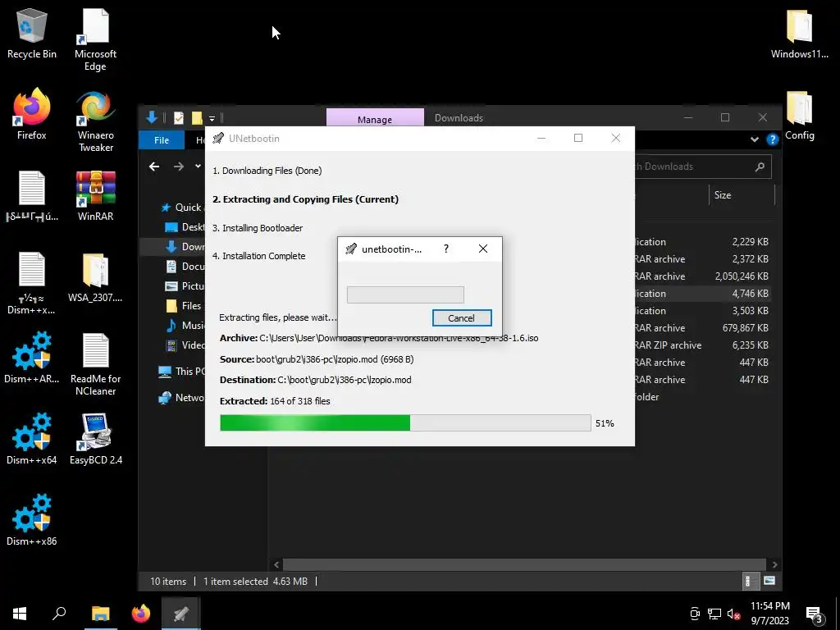Screen dimensions: 840x630
Task: Select Quick access in Explorer navigation pane
Action: 182,208
